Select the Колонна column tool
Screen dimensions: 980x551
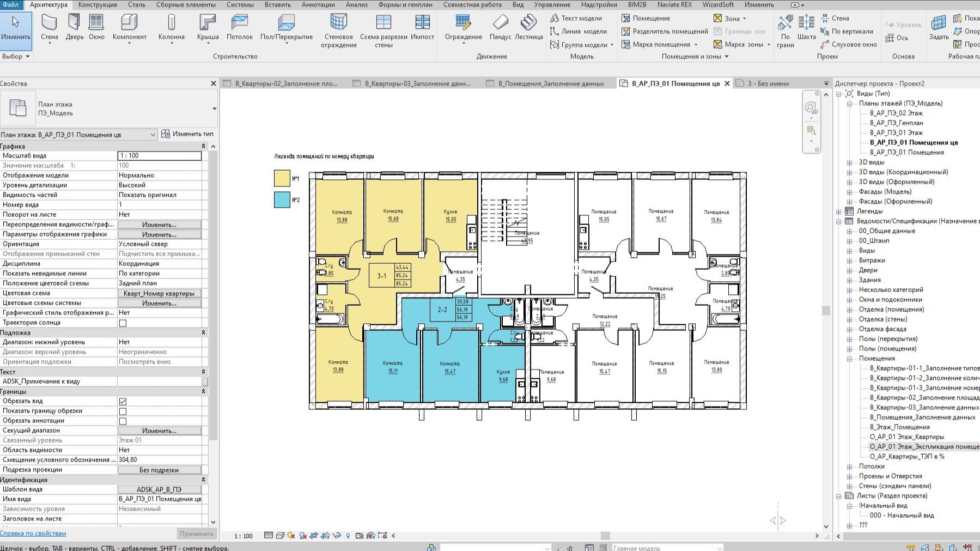[x=171, y=27]
